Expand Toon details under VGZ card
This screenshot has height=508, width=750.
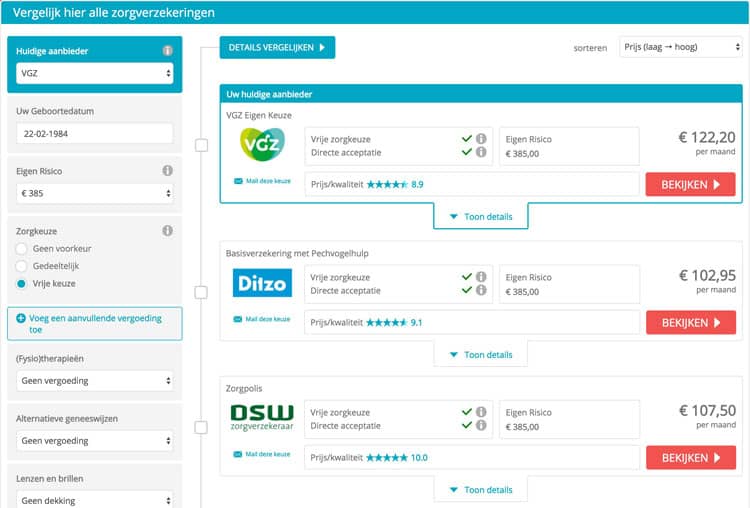(481, 217)
